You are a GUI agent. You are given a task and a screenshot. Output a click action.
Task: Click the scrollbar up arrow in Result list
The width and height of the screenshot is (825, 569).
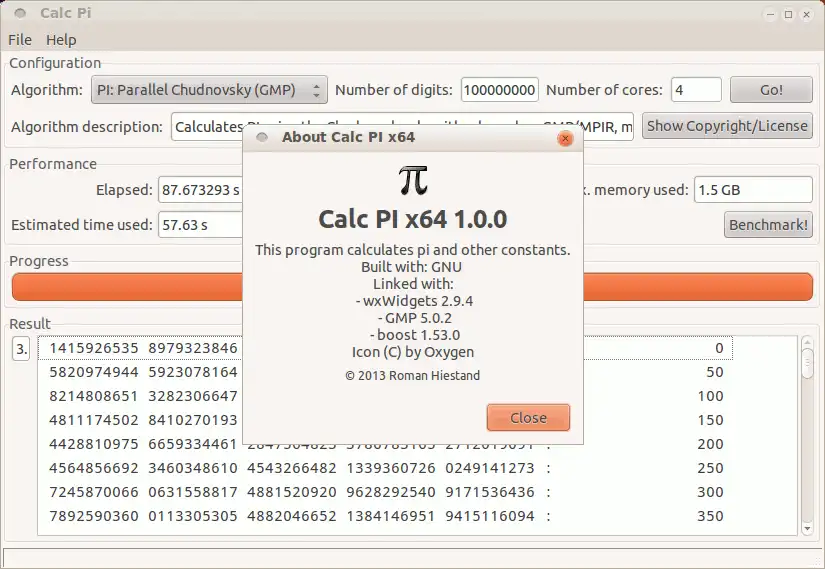tap(807, 343)
